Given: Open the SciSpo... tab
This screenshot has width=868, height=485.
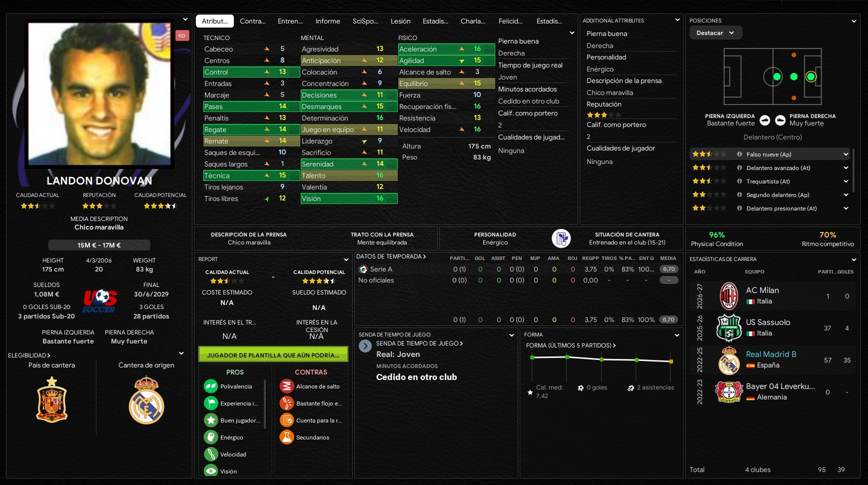Looking at the screenshot, I should click(365, 21).
